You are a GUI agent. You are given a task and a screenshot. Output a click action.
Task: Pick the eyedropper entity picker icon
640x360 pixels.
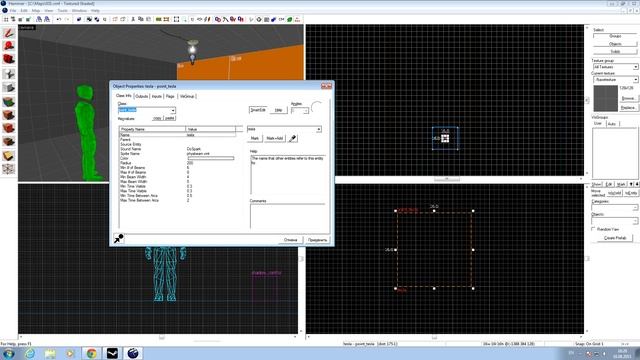coord(293,138)
